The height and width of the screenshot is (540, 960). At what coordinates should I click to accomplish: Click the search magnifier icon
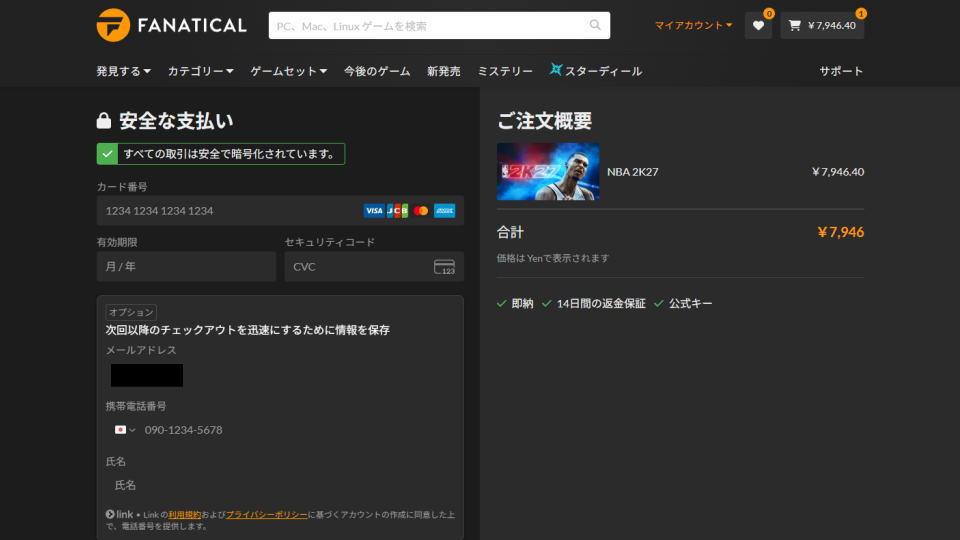[x=595, y=25]
